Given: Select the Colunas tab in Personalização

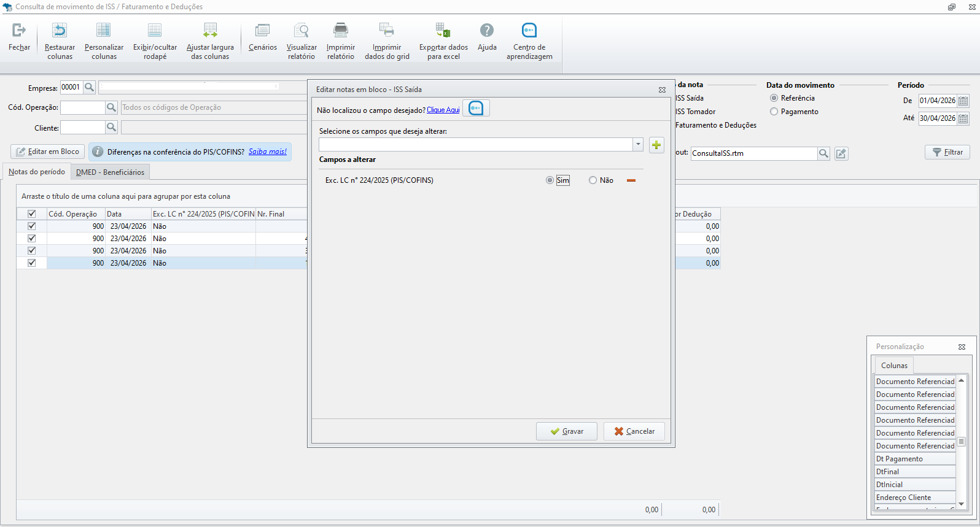Looking at the screenshot, I should coord(894,366).
